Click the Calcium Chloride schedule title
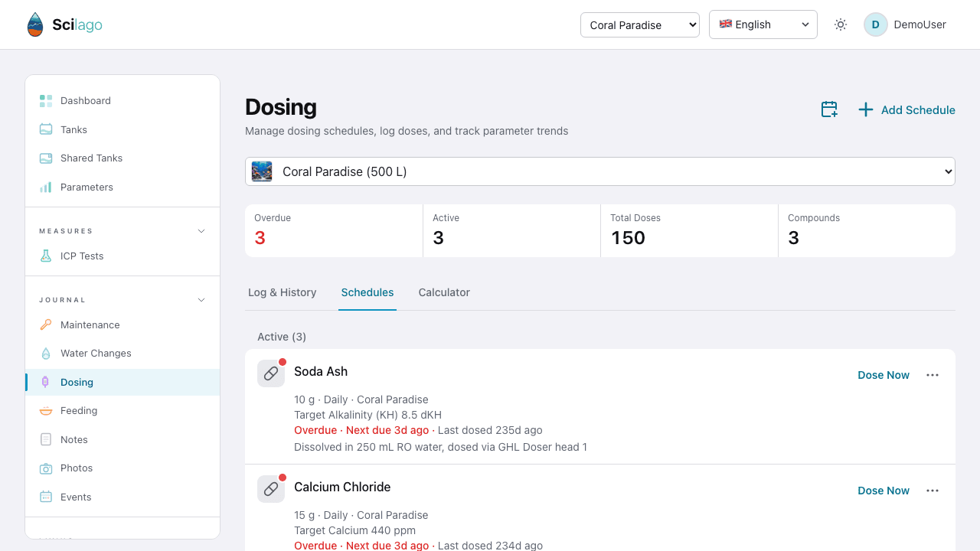This screenshot has width=980, height=551. [342, 487]
